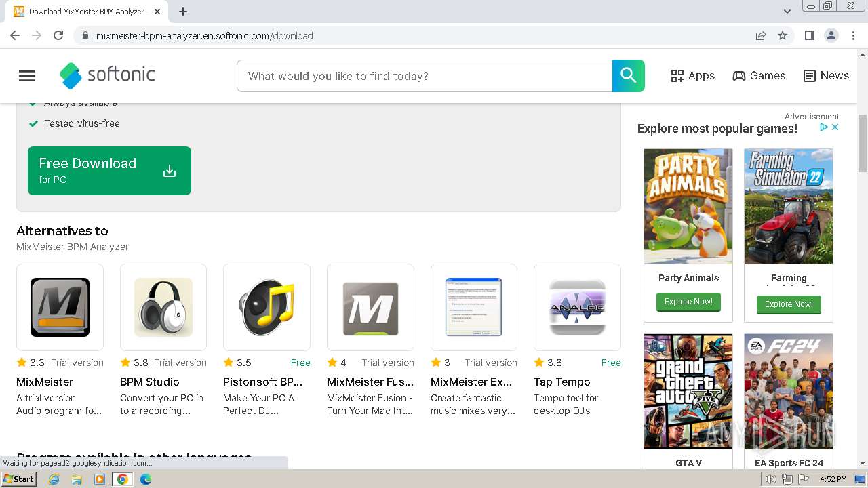The height and width of the screenshot is (488, 868).
Task: Open the tab search dropdown arrow
Action: point(787,12)
